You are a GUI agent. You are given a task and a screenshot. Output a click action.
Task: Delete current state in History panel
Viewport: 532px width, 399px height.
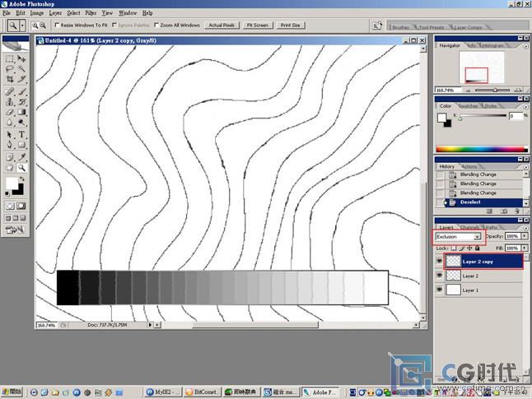[x=516, y=211]
